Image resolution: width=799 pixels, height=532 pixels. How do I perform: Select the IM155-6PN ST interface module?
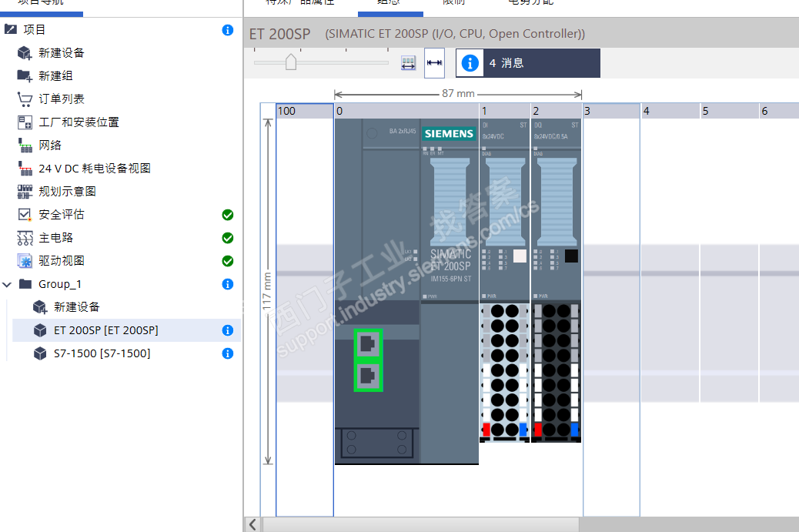(x=406, y=292)
